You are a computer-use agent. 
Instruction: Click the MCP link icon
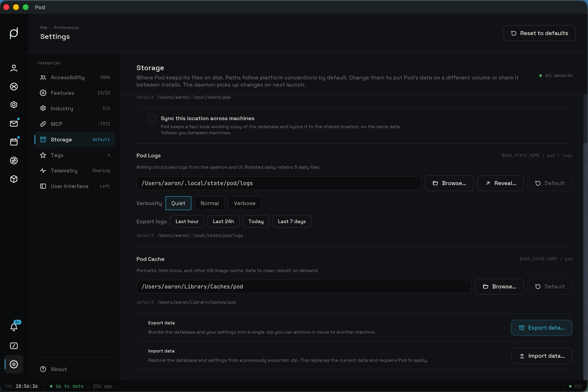(x=43, y=124)
